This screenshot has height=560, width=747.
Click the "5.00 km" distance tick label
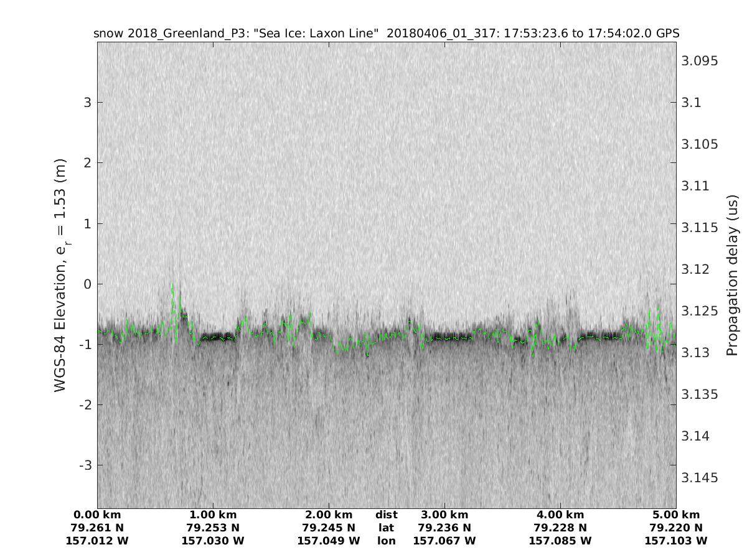(676, 515)
